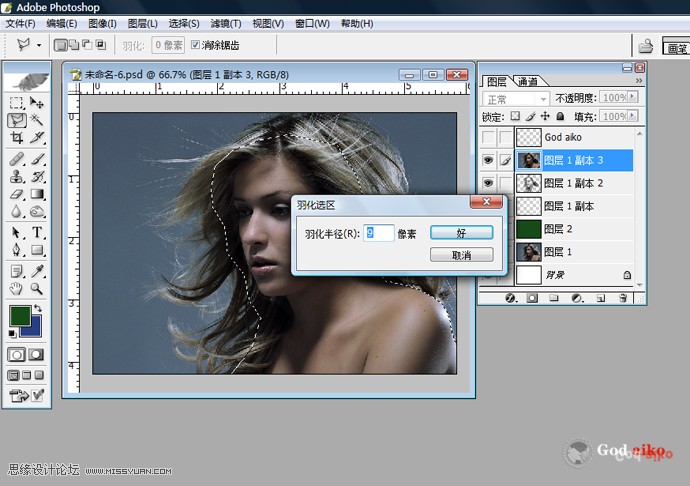690x486 pixels.
Task: Select the Horizontal Type tool
Action: (37, 232)
